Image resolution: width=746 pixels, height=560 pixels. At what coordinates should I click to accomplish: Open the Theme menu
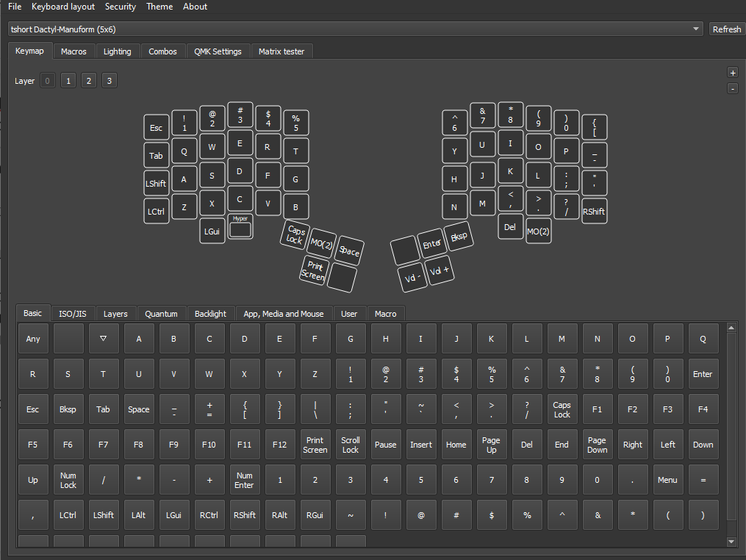point(159,7)
